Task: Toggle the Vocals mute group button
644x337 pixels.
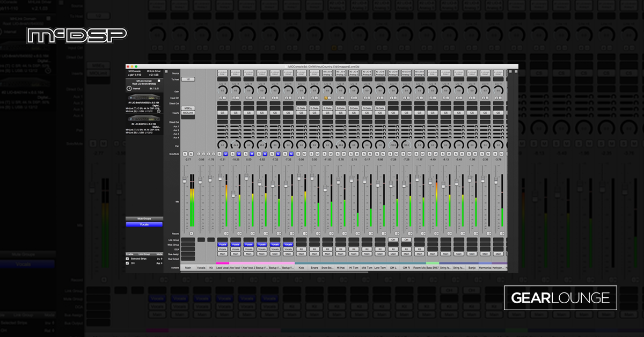Action: [x=144, y=224]
